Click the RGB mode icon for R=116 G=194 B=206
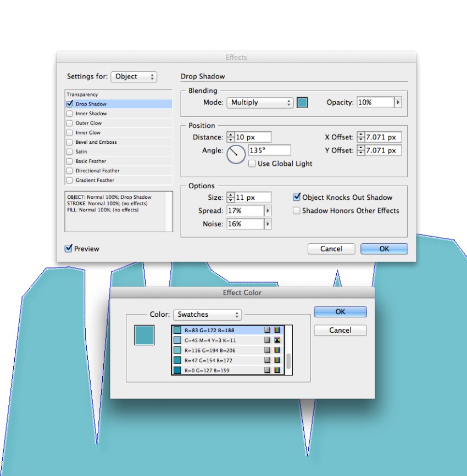The width and height of the screenshot is (467, 476). click(277, 350)
